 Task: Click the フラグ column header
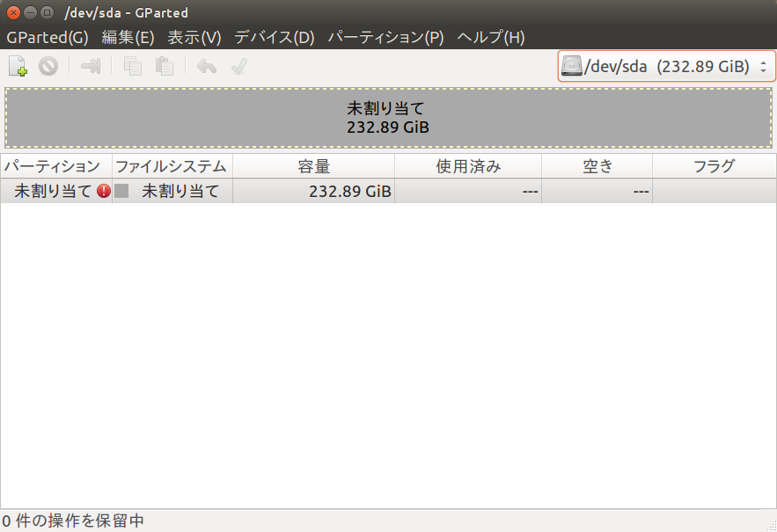tap(713, 166)
